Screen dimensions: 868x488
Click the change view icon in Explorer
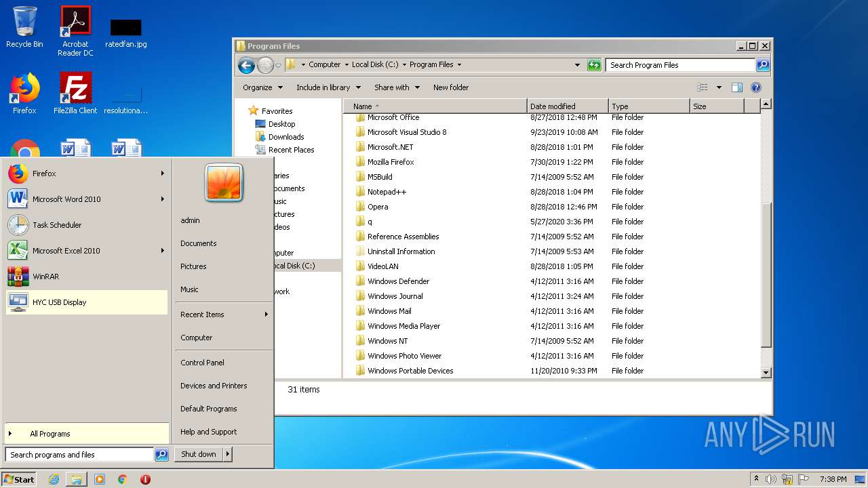coord(703,87)
